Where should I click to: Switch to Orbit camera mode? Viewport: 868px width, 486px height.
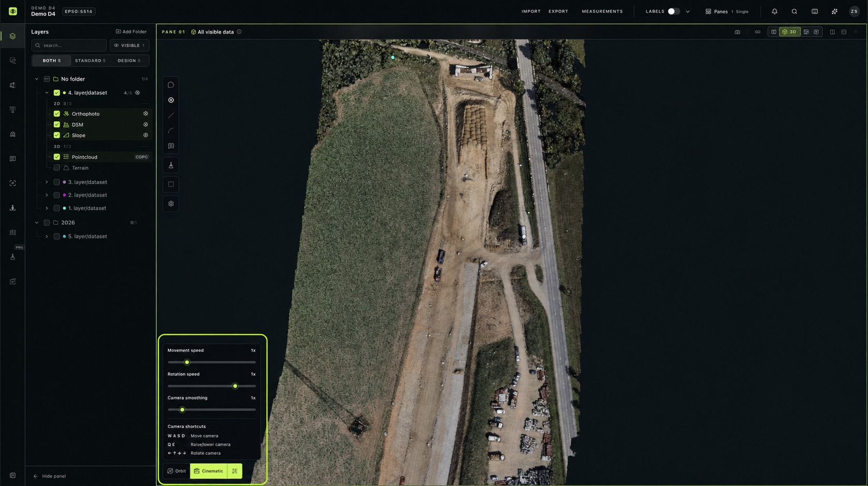point(177,471)
